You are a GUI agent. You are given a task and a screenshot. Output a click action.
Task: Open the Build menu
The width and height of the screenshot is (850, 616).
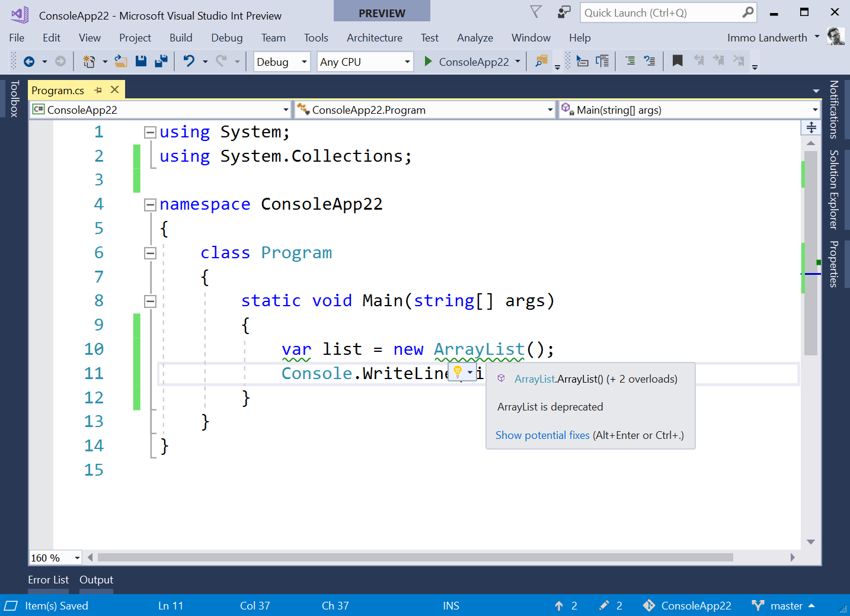181,37
